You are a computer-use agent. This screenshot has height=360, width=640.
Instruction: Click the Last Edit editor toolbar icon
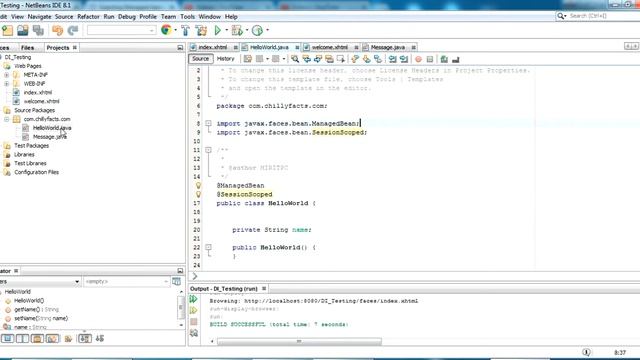tap(247, 59)
